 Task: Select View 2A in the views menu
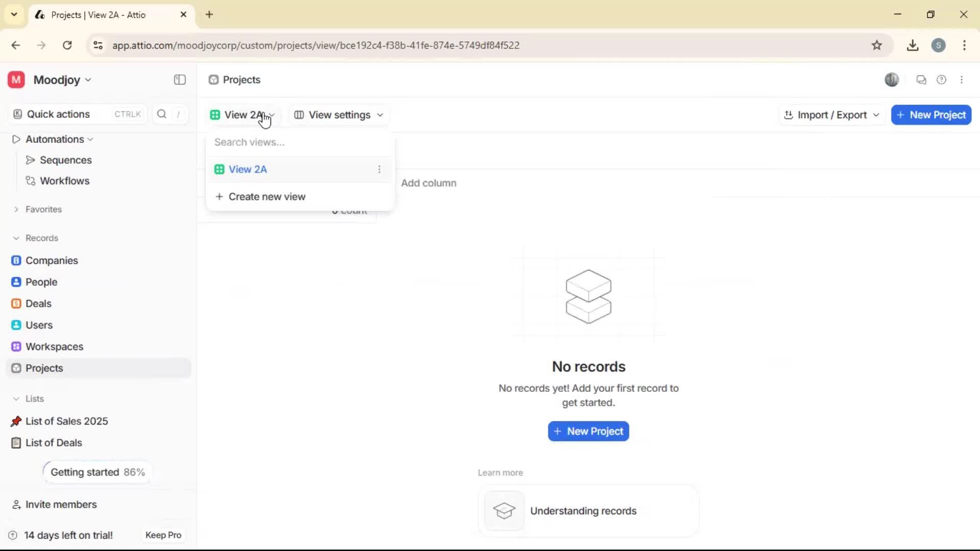point(248,169)
